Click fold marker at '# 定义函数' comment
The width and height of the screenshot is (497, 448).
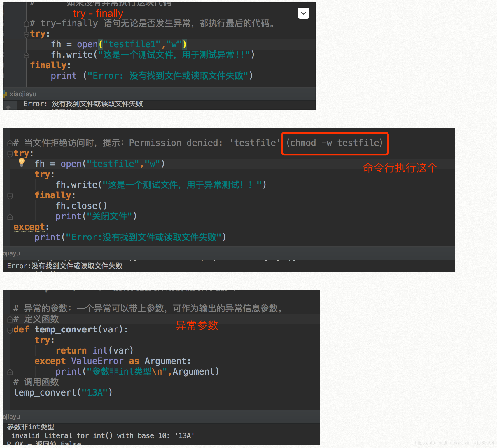[x=10, y=319]
